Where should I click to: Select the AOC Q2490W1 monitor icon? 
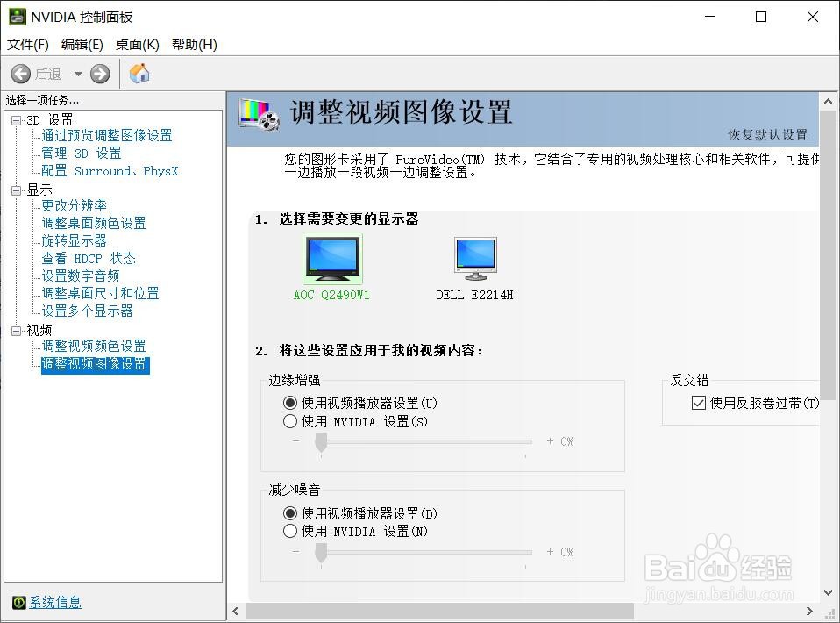pyautogui.click(x=332, y=259)
